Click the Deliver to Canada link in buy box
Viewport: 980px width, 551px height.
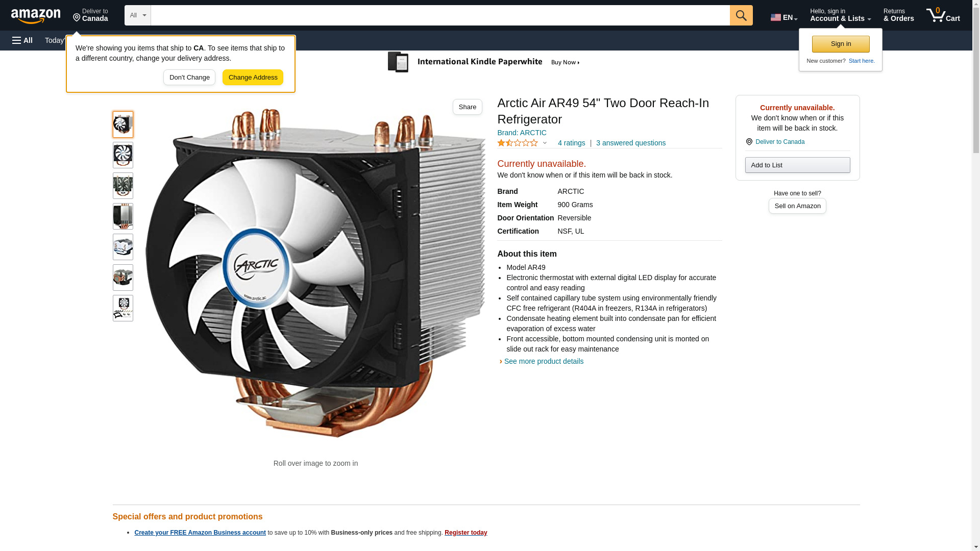(779, 142)
